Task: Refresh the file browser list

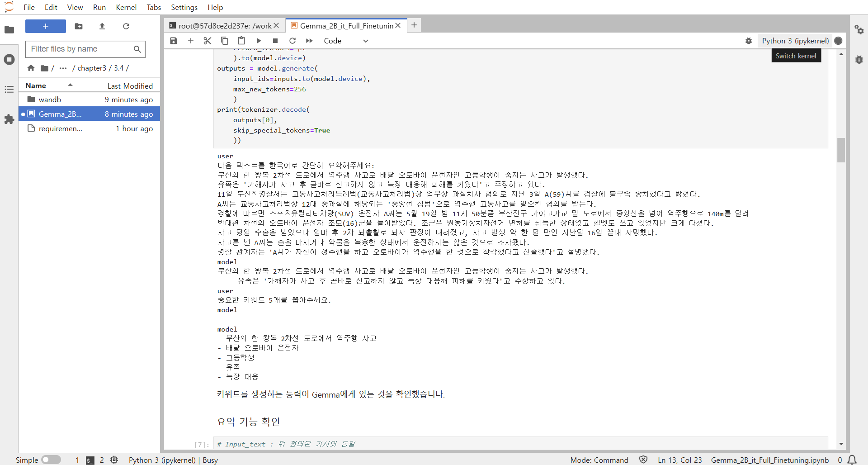Action: tap(126, 26)
